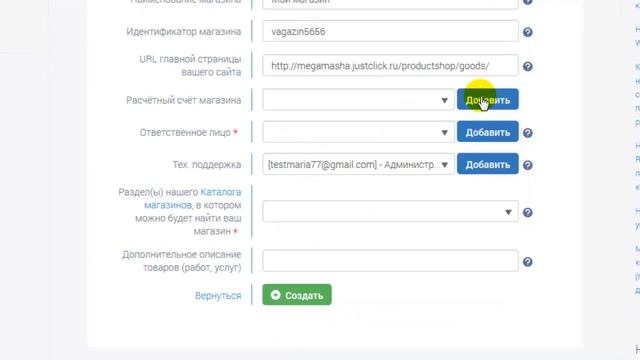The width and height of the screenshot is (640, 360).
Task: Expand the Тех. поддержка dropdown with testmaria77
Action: (x=358, y=164)
